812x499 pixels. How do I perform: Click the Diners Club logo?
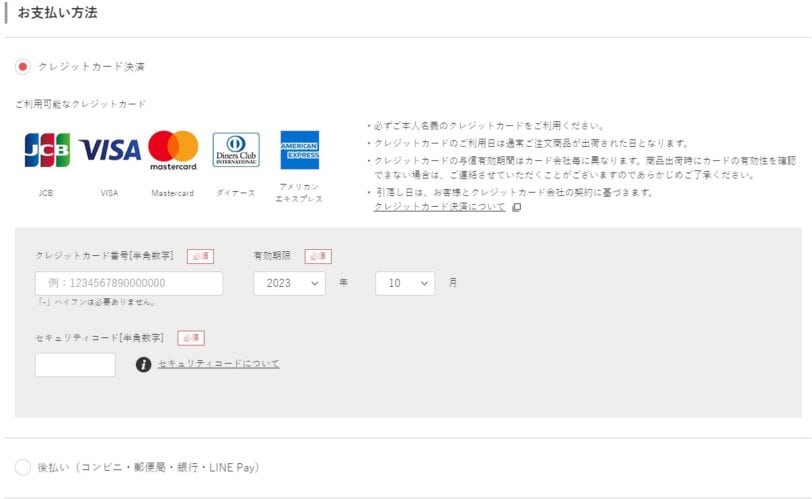236,150
